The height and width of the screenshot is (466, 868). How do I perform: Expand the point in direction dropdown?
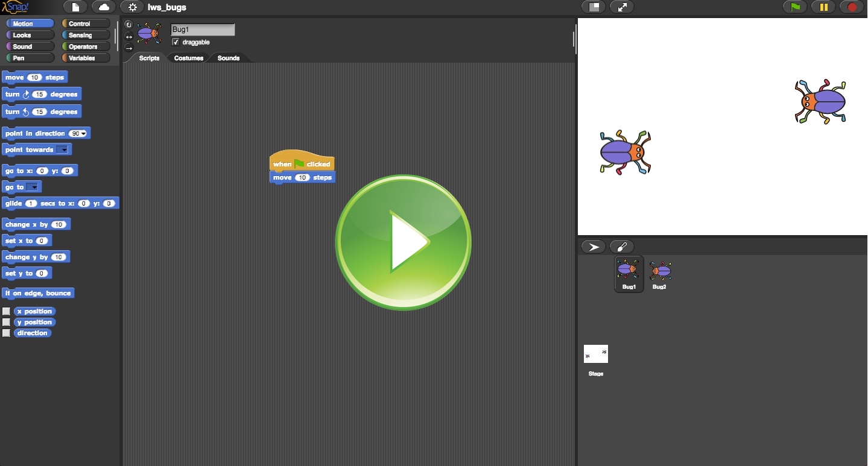[83, 134]
